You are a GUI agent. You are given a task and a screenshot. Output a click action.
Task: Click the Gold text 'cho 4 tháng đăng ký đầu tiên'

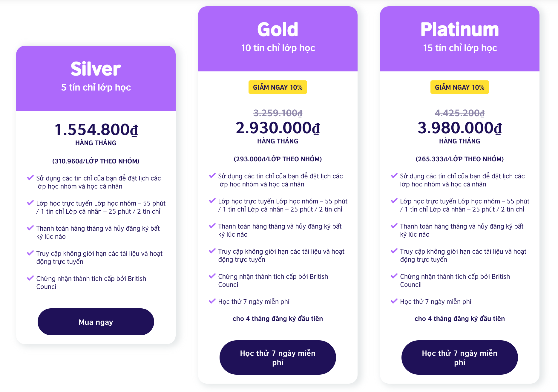[x=278, y=318]
